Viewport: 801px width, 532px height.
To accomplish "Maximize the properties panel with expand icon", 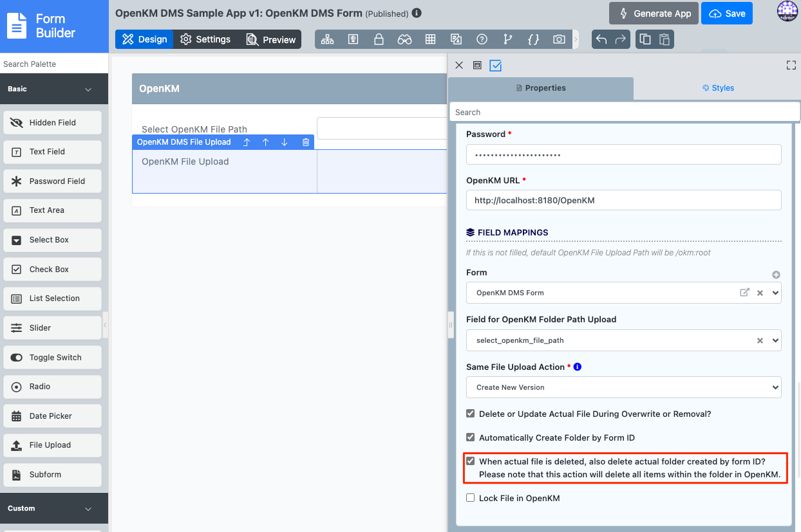I will pos(791,65).
